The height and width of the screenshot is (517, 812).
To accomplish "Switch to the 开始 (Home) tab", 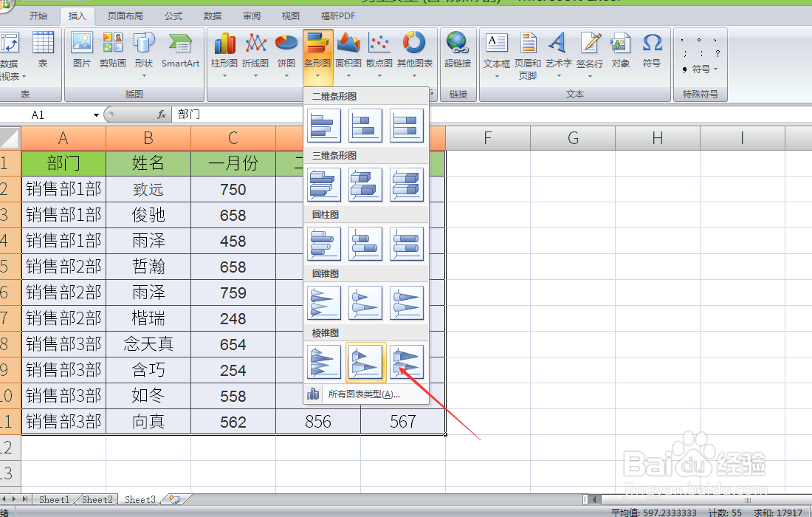I will click(x=38, y=16).
